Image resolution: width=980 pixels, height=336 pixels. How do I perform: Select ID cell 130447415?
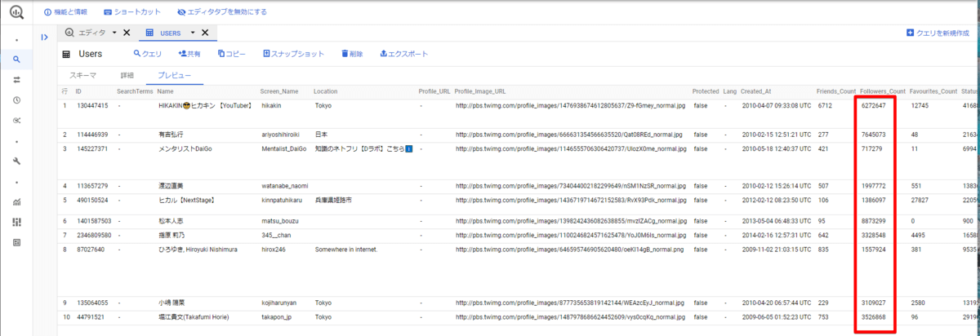[92, 105]
